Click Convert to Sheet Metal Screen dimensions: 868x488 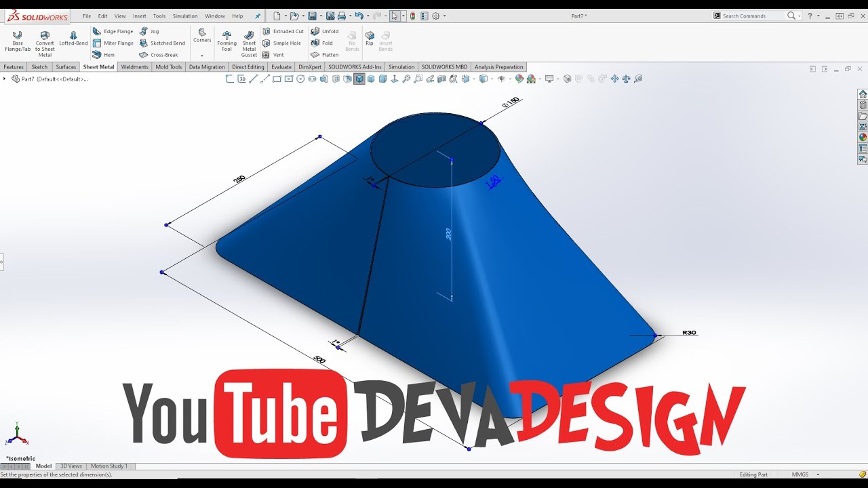[x=45, y=44]
